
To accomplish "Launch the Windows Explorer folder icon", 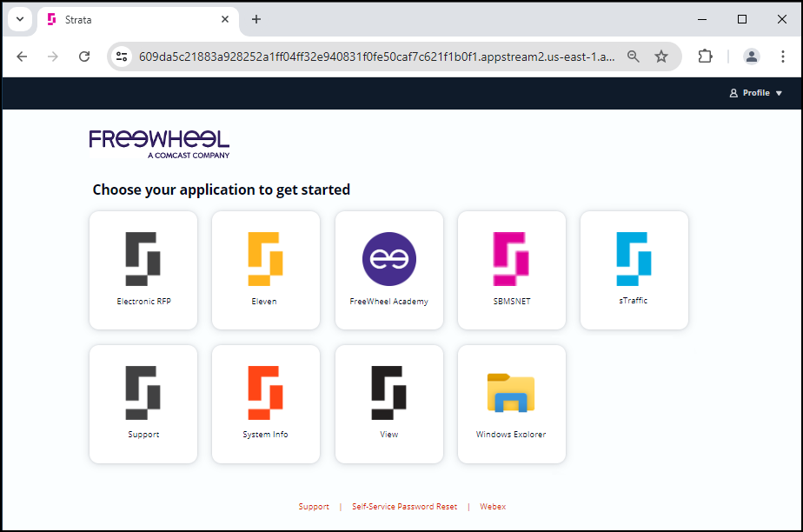I will click(511, 393).
